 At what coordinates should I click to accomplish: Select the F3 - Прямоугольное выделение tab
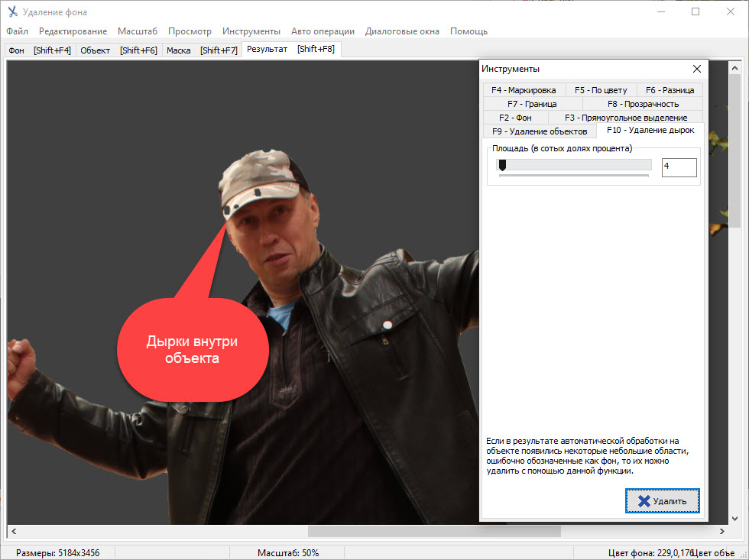coord(625,118)
